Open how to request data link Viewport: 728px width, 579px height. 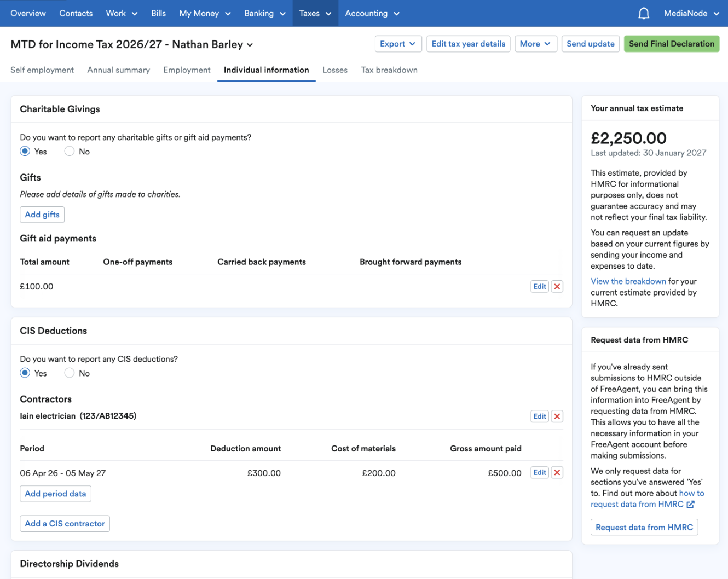[648, 499]
